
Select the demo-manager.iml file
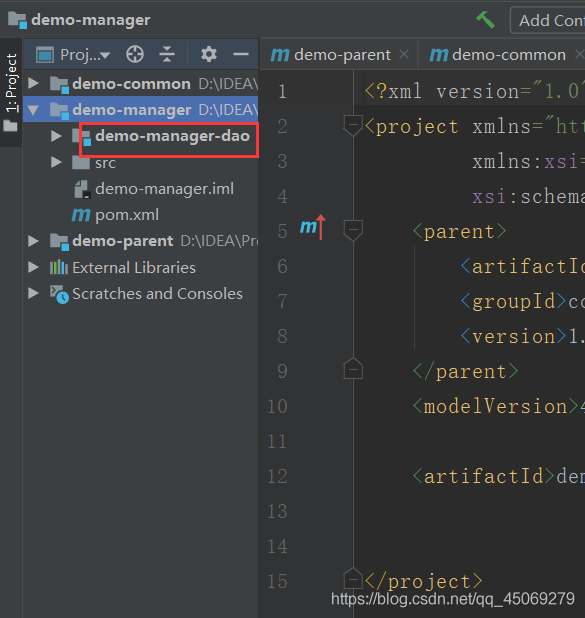click(155, 189)
